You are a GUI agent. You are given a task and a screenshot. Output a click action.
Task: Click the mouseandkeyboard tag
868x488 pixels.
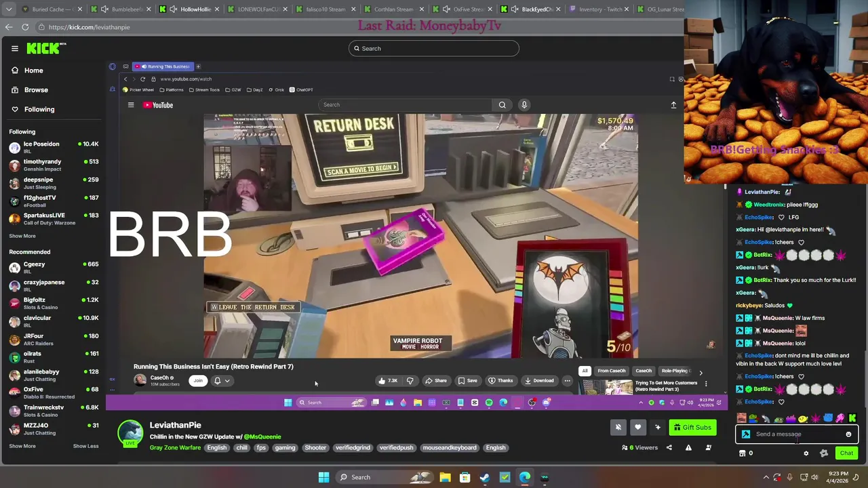tap(449, 447)
